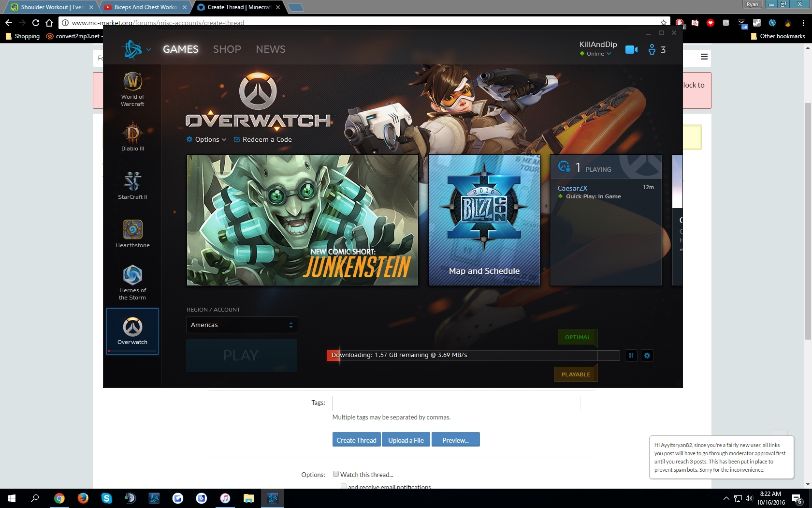Open the Junkenstein comic short banner
The image size is (812, 508).
303,220
